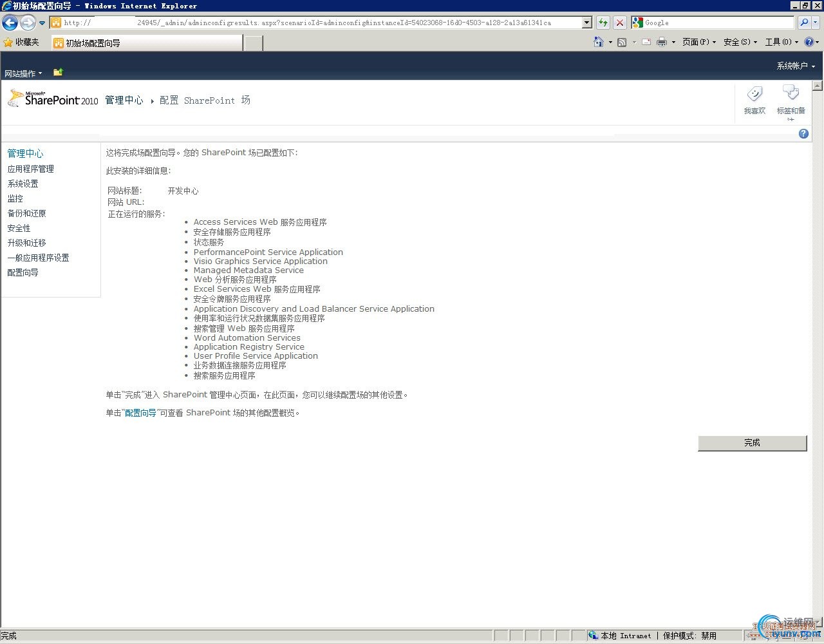
Task: Expand the Home button dropdown arrow
Action: click(x=610, y=43)
